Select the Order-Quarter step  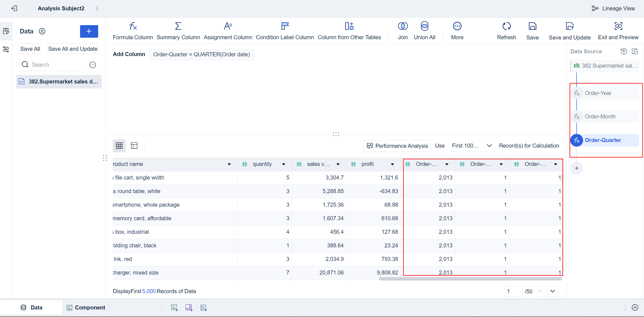pyautogui.click(x=605, y=140)
